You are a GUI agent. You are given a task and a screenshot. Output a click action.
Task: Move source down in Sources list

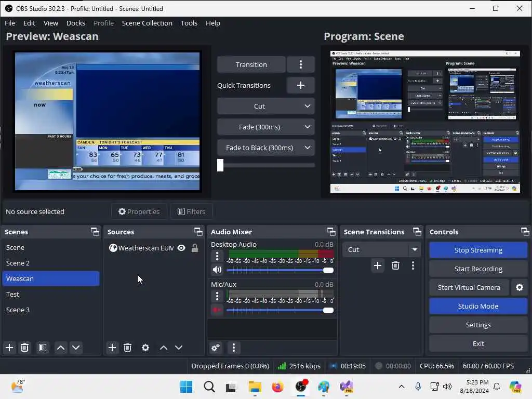[179, 348]
